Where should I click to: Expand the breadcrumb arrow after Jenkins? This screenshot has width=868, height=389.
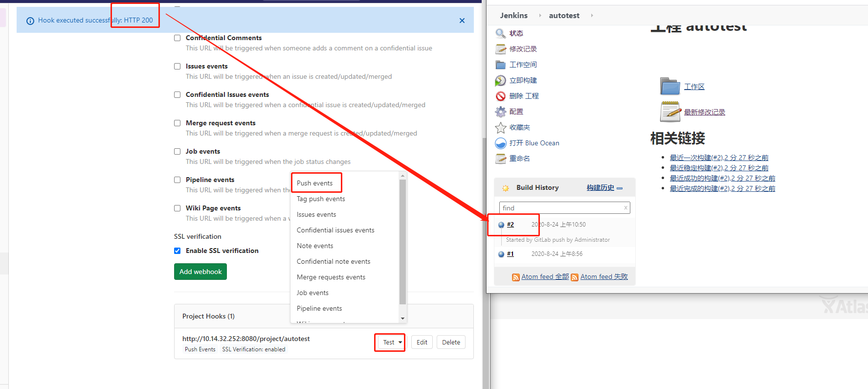(x=540, y=16)
